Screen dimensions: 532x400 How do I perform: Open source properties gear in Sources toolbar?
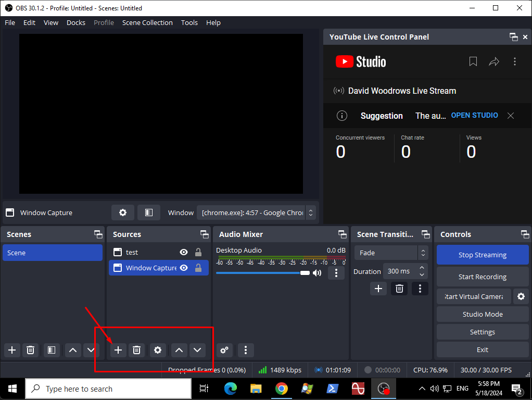pos(158,350)
